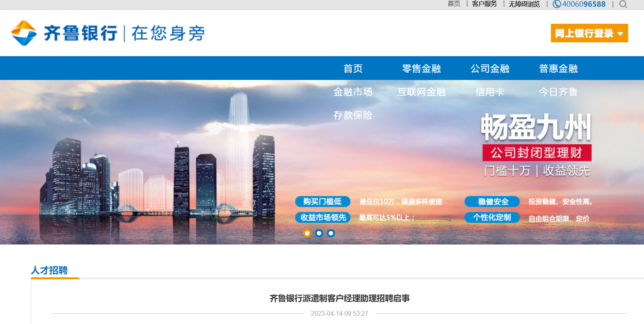Go to the 互联网金融 section
Viewport: 644px width, 324px height.
click(x=421, y=92)
